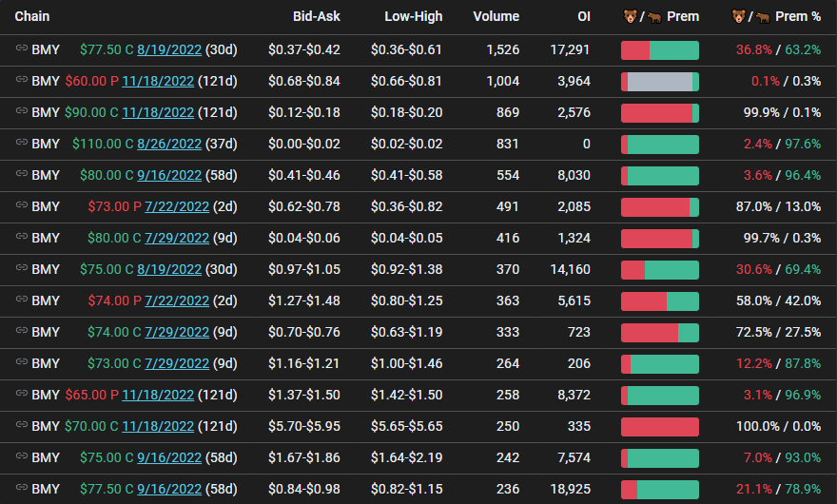
Task: Click link icon for BMY $74.00 C 7/29/2022 row
Action: click(21, 331)
